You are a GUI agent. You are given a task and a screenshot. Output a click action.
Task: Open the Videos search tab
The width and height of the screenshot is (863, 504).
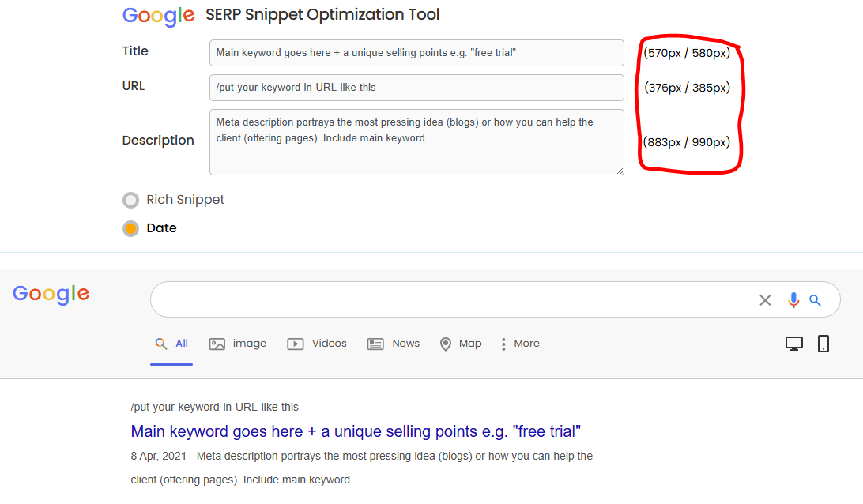pyautogui.click(x=317, y=344)
